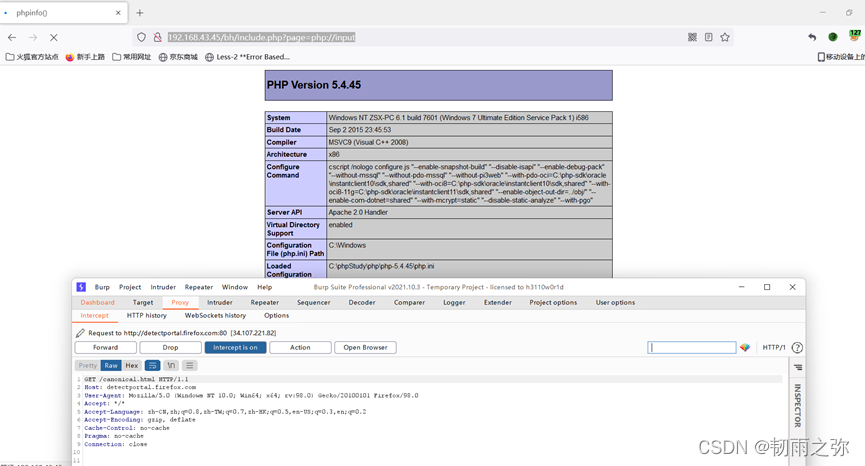Image resolution: width=865 pixels, height=466 pixels.
Task: Click the green circular extension icon
Action: pyautogui.click(x=833, y=37)
